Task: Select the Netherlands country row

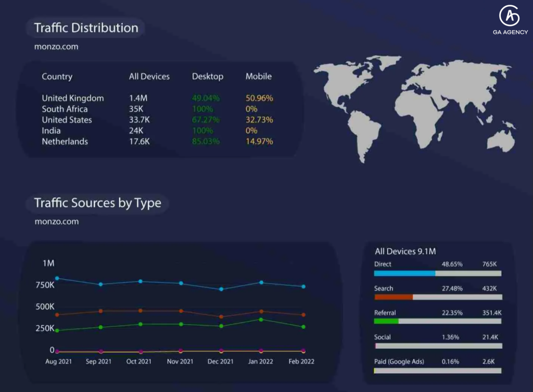Action: [x=157, y=142]
